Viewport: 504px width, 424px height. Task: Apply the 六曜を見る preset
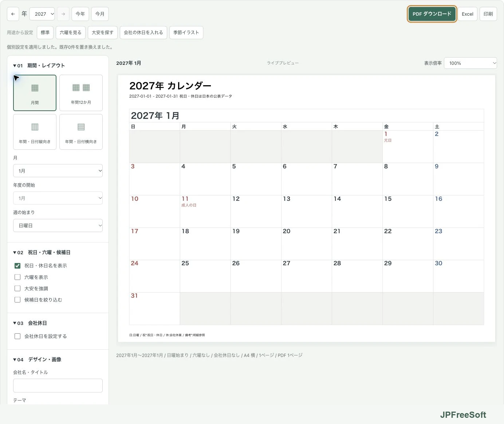pyautogui.click(x=71, y=32)
